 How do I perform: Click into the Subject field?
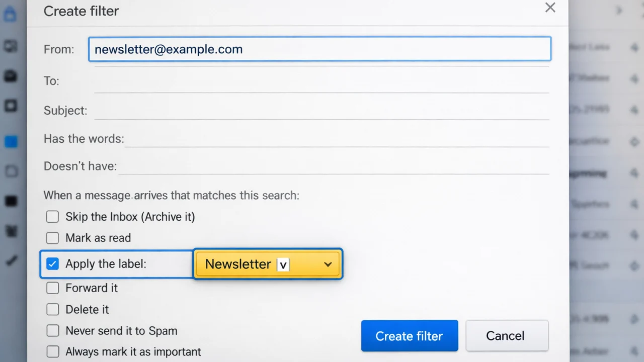tap(321, 111)
